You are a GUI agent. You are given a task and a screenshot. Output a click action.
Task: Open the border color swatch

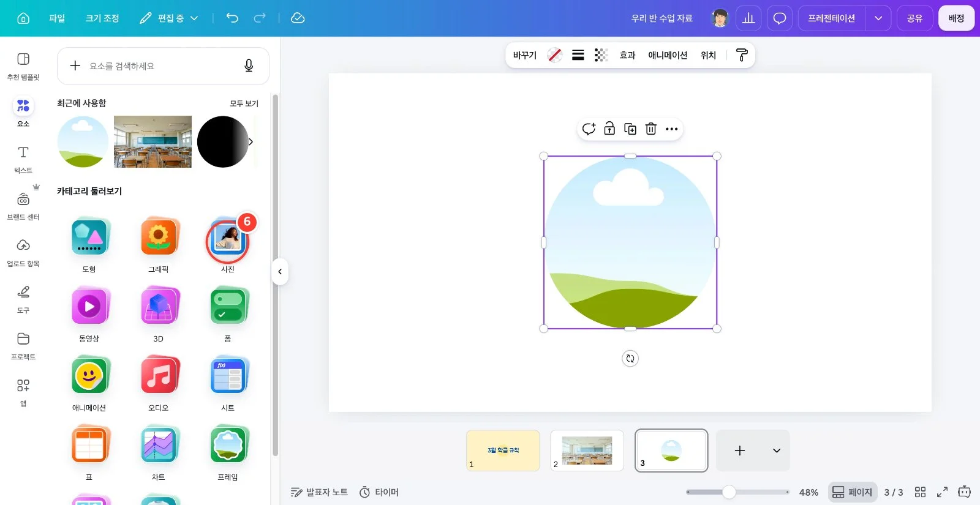point(554,55)
